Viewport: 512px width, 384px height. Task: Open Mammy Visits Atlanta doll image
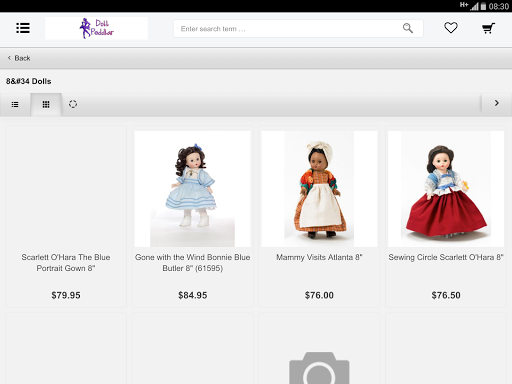pyautogui.click(x=319, y=189)
